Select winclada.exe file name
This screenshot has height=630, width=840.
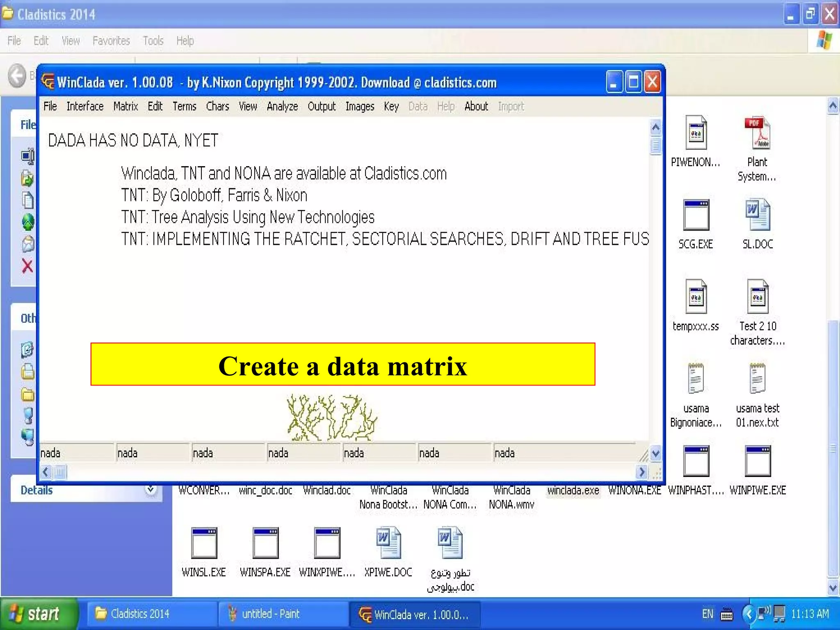pyautogui.click(x=573, y=490)
